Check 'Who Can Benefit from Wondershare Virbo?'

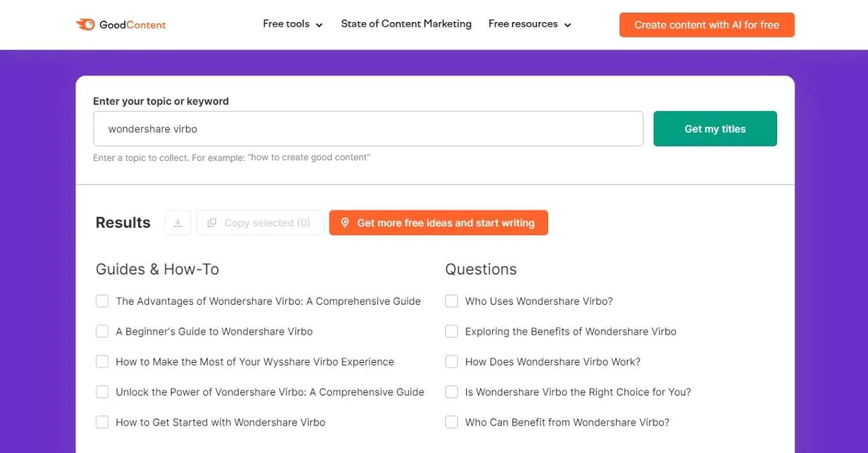pyautogui.click(x=452, y=422)
